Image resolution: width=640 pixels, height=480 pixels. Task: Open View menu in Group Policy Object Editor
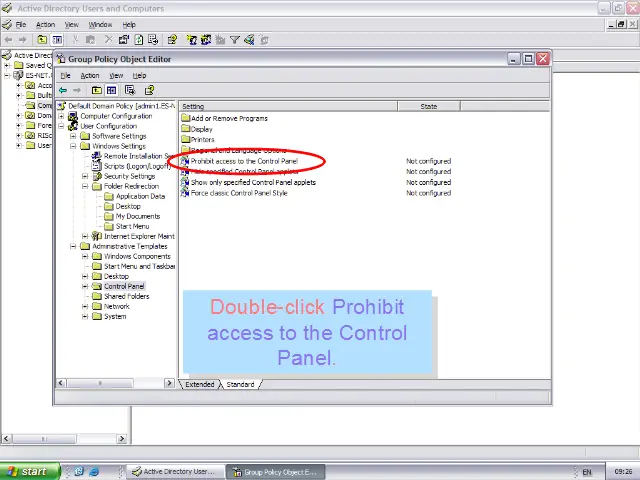tap(116, 76)
